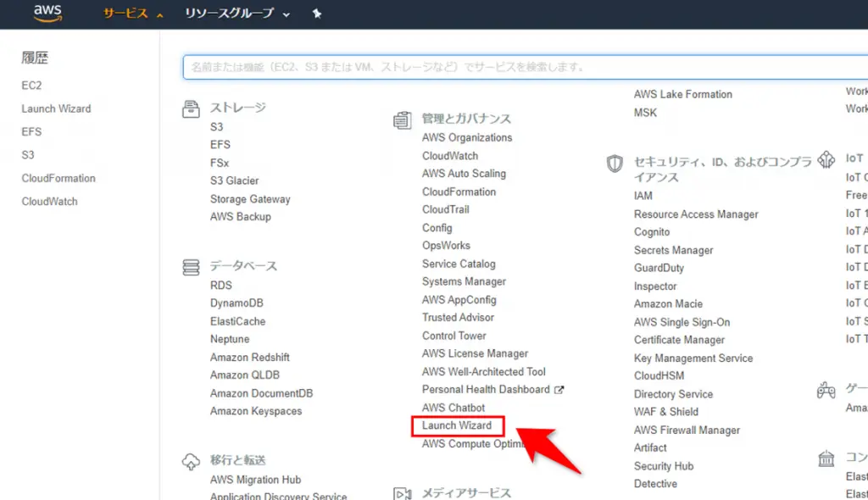Open EFS under Storage

(x=220, y=145)
